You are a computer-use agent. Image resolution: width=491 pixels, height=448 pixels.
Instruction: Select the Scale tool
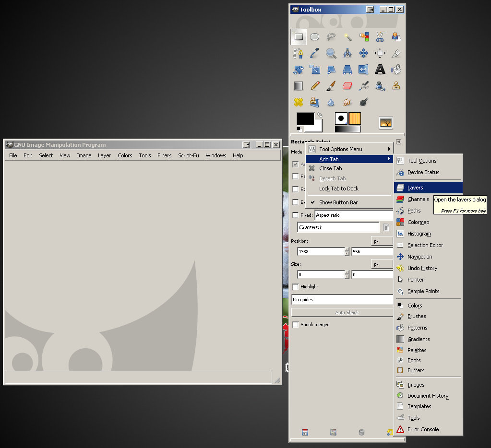coord(315,70)
